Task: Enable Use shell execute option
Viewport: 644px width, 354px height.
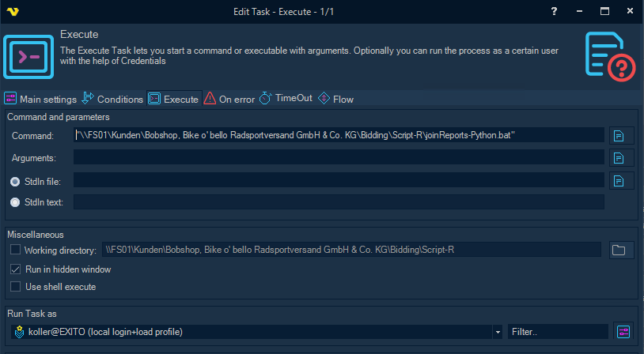Action: (x=16, y=286)
